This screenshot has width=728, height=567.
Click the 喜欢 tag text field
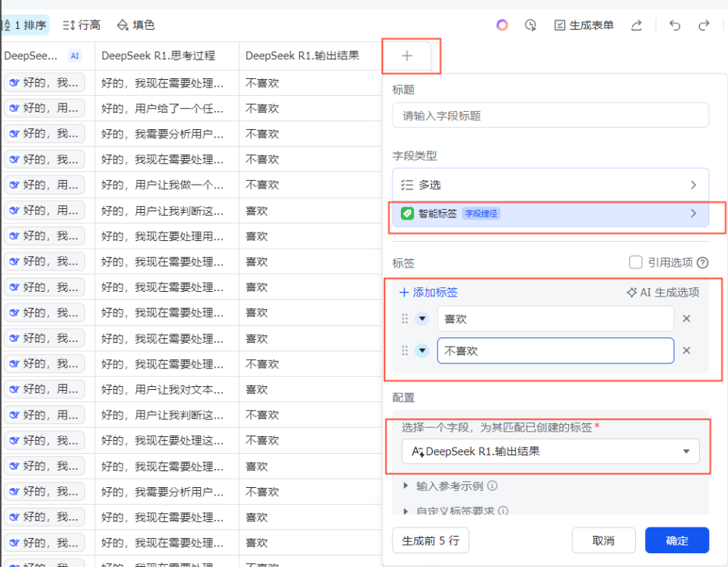tap(555, 318)
